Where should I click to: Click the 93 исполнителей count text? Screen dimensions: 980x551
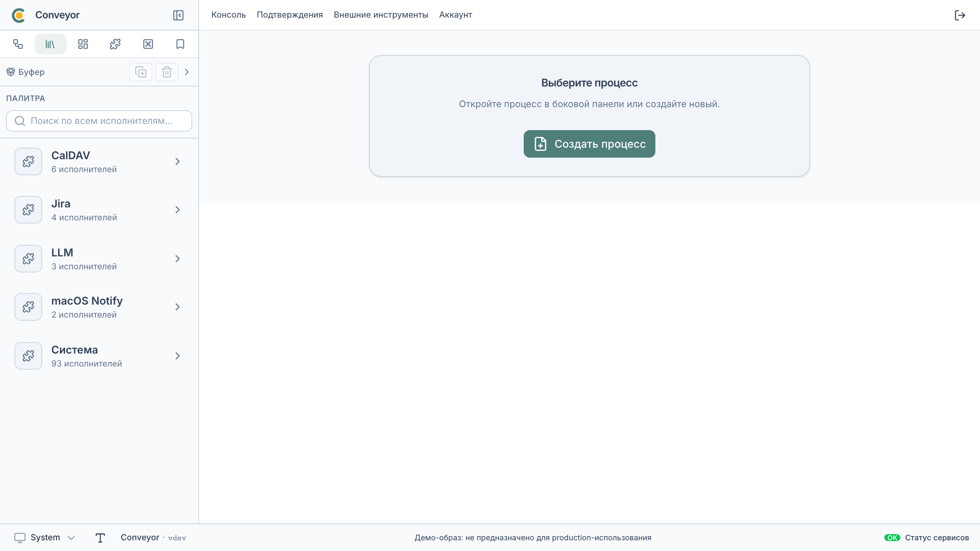87,364
